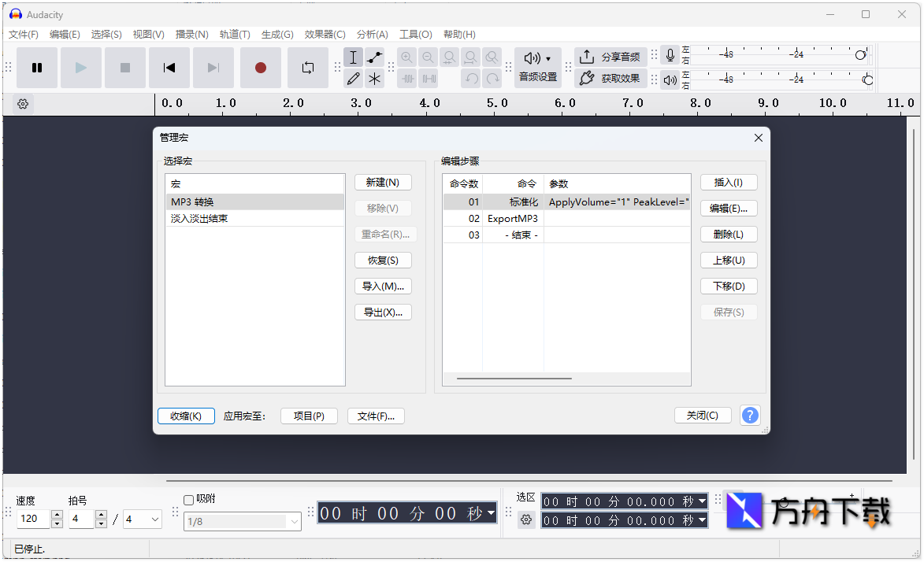Adjust the recording level slider knob
The image size is (924, 562).
tap(860, 55)
